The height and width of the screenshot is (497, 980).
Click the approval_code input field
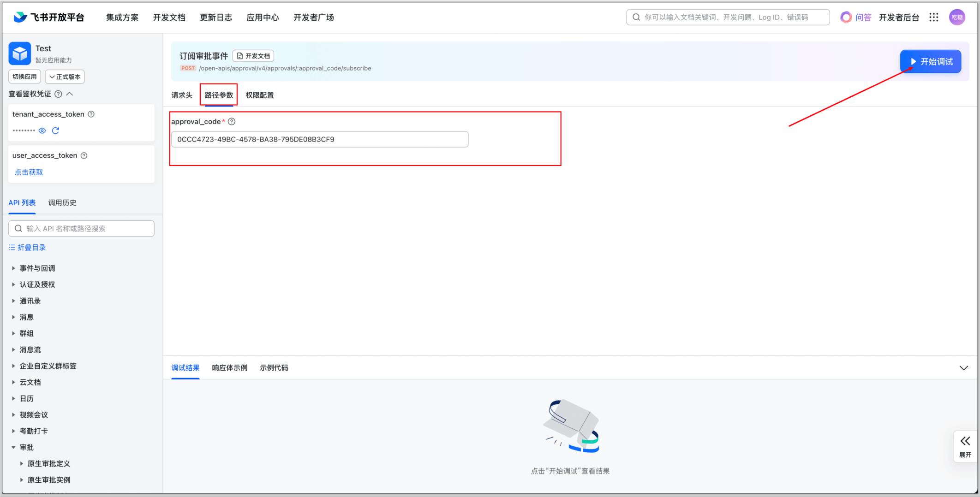coord(319,140)
